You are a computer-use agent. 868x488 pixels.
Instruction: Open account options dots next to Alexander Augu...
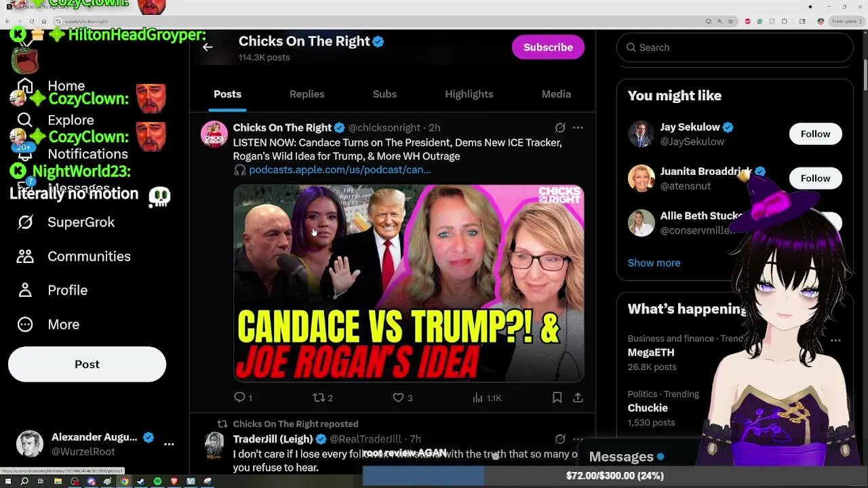point(169,445)
